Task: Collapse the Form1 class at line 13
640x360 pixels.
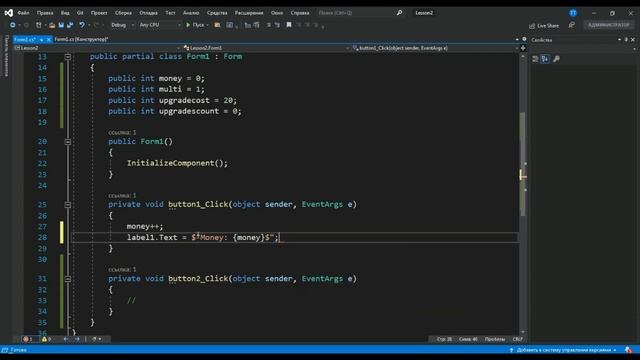Action: [x=68, y=57]
